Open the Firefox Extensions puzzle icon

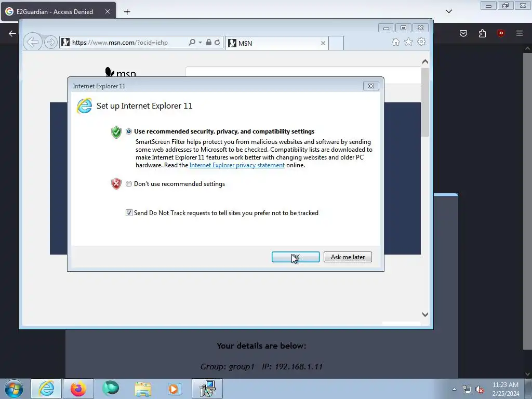(482, 33)
